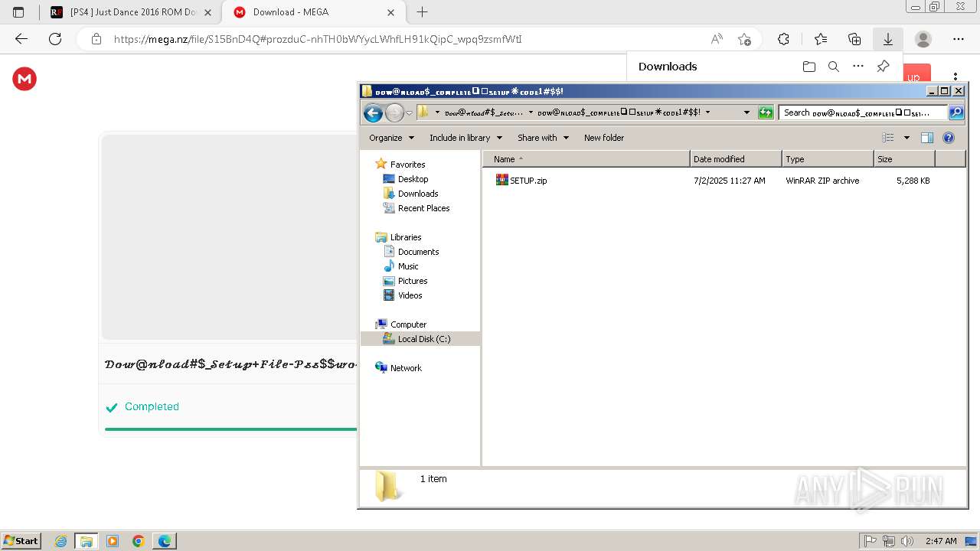Click the Edge Refresh page button
The image size is (980, 551).
pos(55,39)
